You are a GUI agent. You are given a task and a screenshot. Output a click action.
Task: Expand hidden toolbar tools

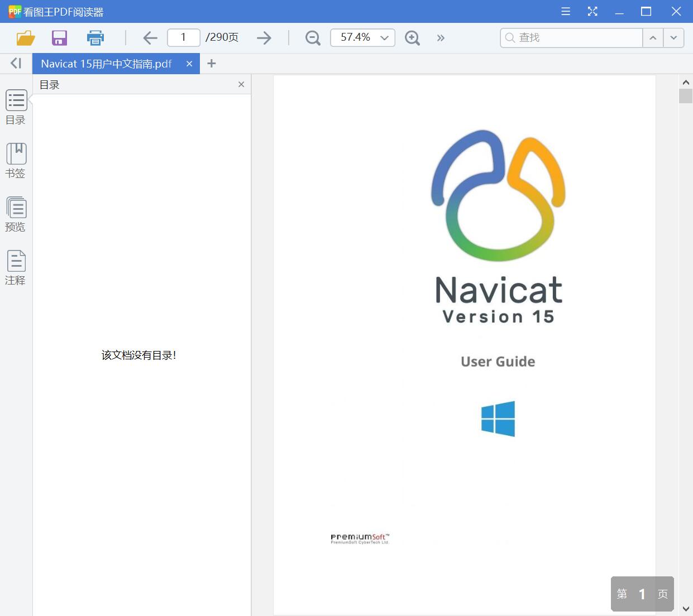441,38
